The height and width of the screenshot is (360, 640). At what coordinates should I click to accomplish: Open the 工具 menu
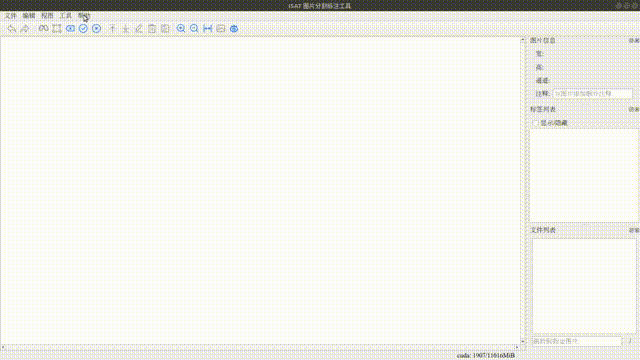pos(66,16)
